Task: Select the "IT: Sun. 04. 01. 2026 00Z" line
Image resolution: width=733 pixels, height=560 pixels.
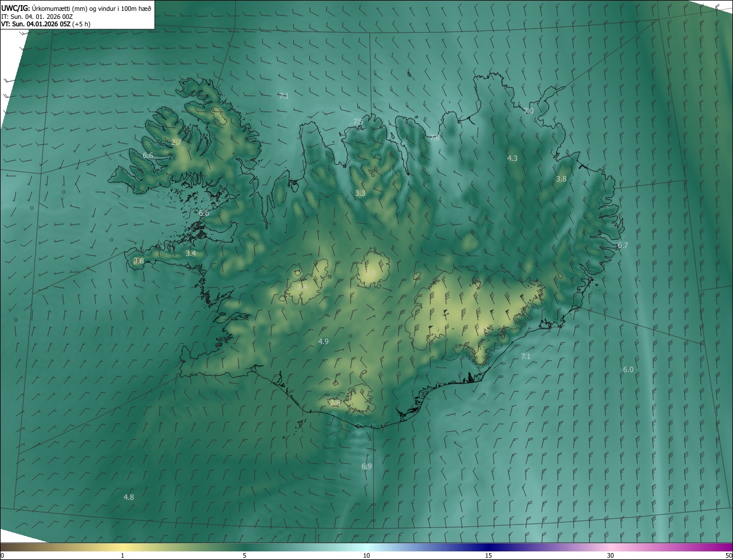Action: point(37,17)
